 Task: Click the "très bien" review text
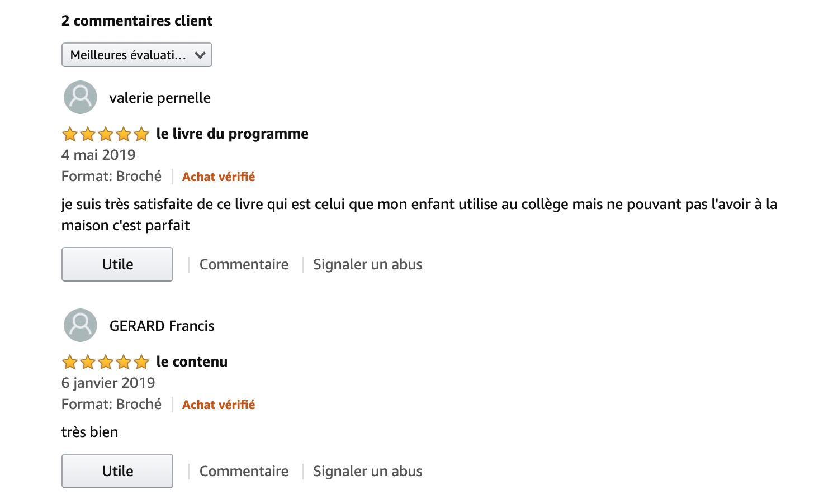pyautogui.click(x=89, y=432)
